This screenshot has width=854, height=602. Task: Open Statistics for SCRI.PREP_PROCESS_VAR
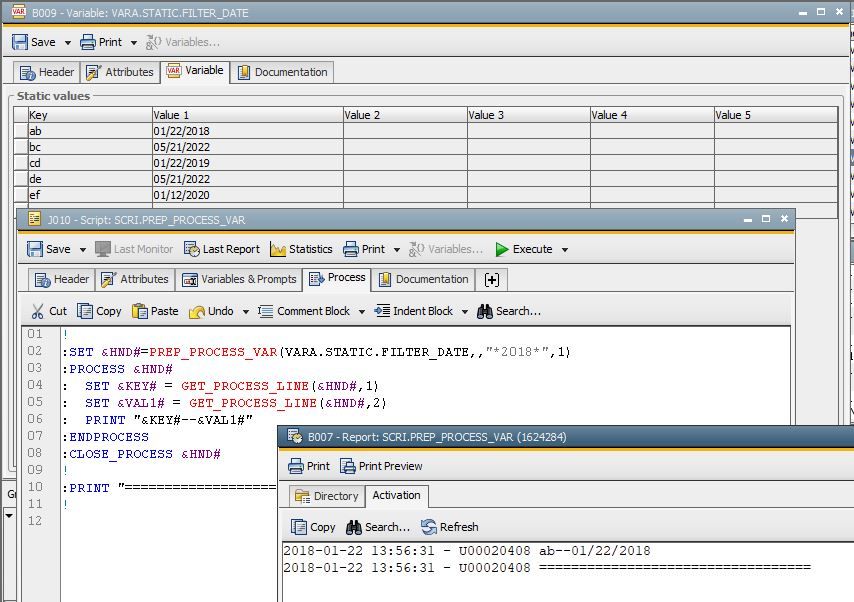pos(302,249)
